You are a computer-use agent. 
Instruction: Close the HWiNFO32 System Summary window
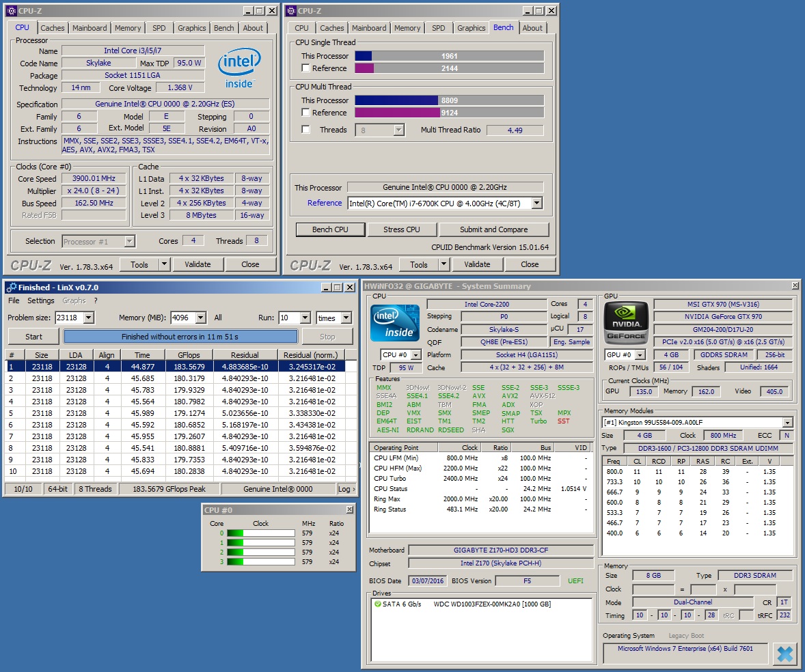pos(795,285)
